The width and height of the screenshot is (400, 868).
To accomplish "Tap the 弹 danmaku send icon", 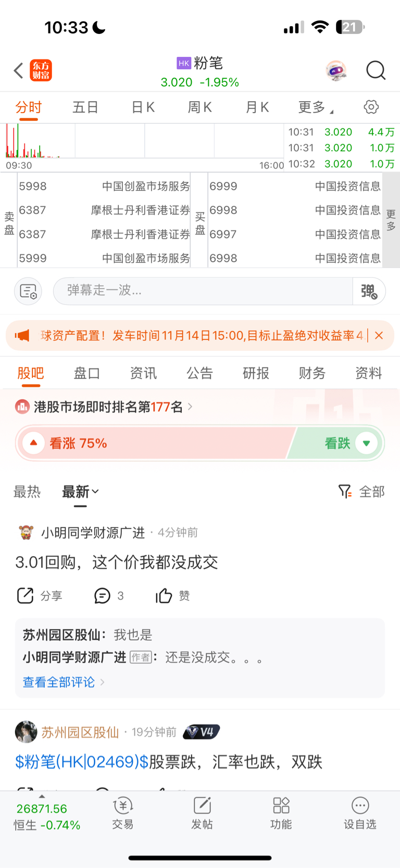I will (369, 291).
